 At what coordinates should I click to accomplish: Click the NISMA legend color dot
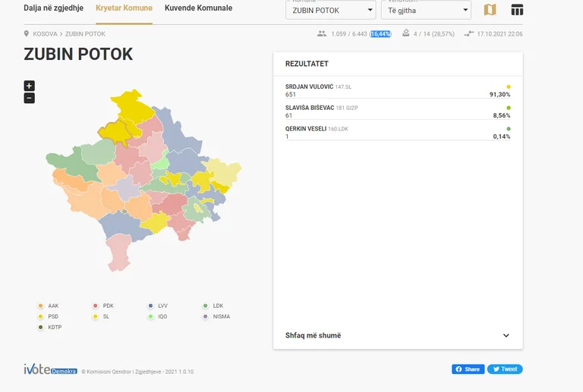tap(205, 317)
